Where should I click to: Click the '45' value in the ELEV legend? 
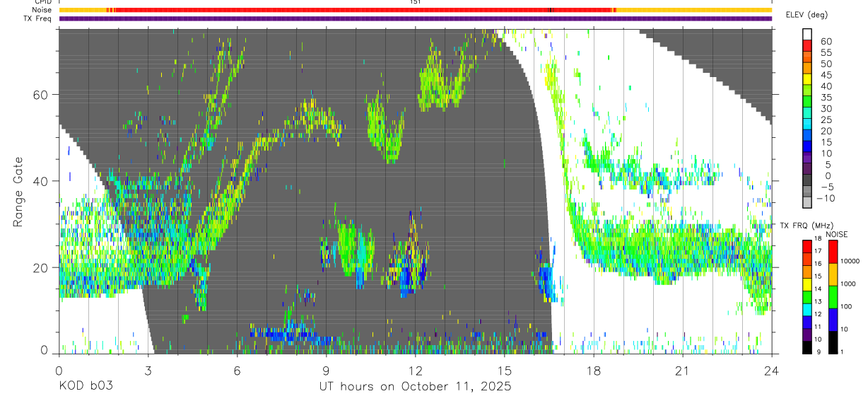[x=826, y=75]
